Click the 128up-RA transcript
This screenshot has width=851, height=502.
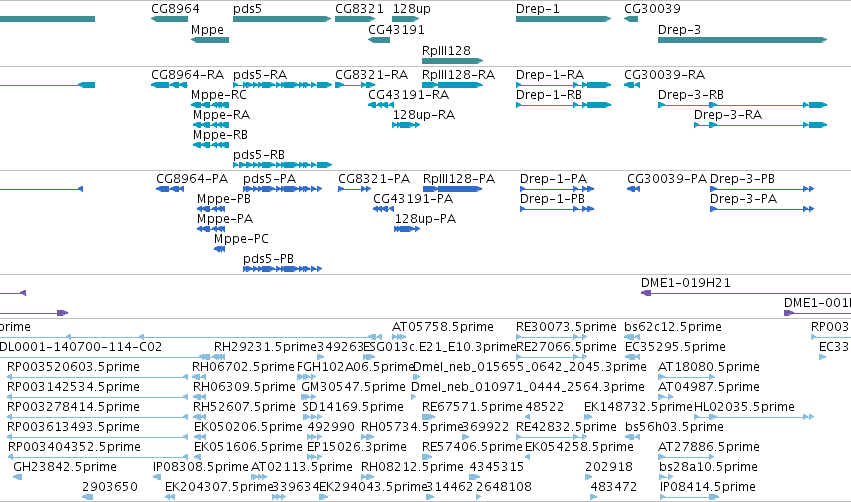406,125
